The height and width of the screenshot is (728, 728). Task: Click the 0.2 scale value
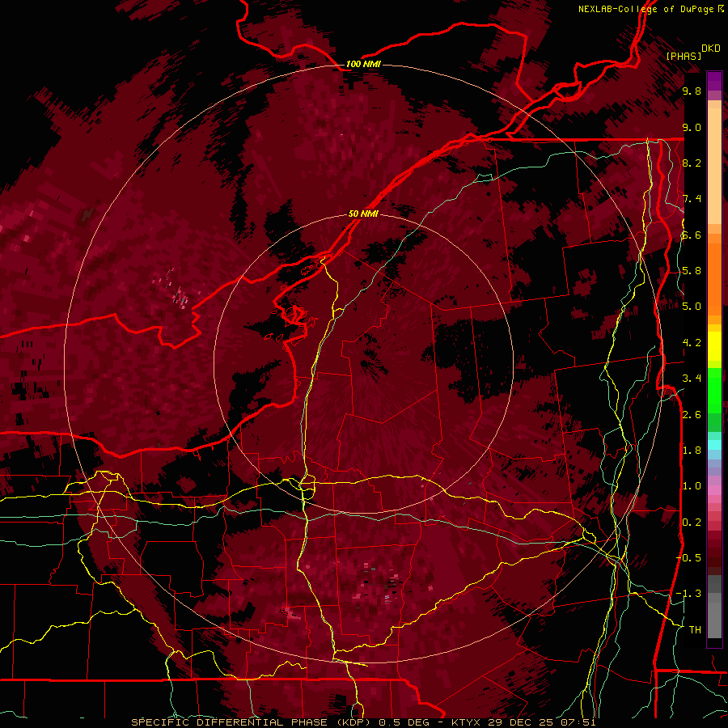(692, 523)
